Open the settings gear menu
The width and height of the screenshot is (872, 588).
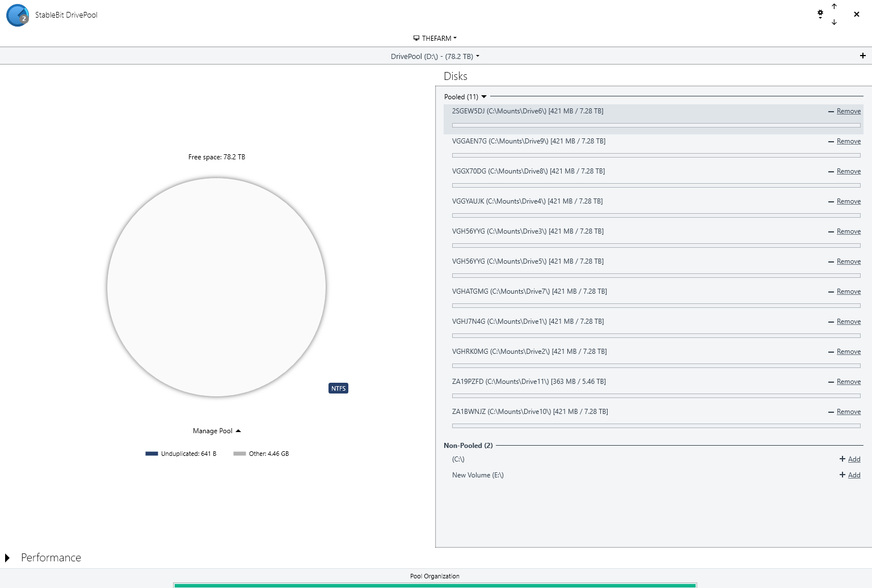[x=820, y=14]
